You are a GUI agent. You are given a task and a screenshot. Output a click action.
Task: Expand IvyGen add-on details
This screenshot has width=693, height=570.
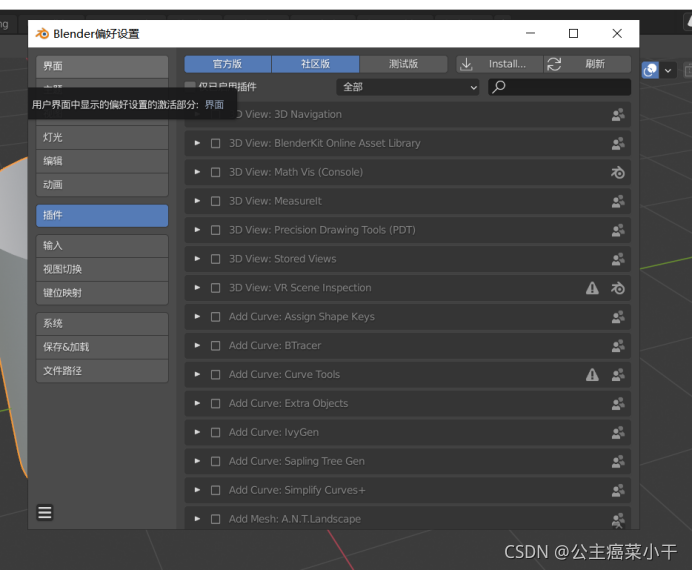click(197, 432)
